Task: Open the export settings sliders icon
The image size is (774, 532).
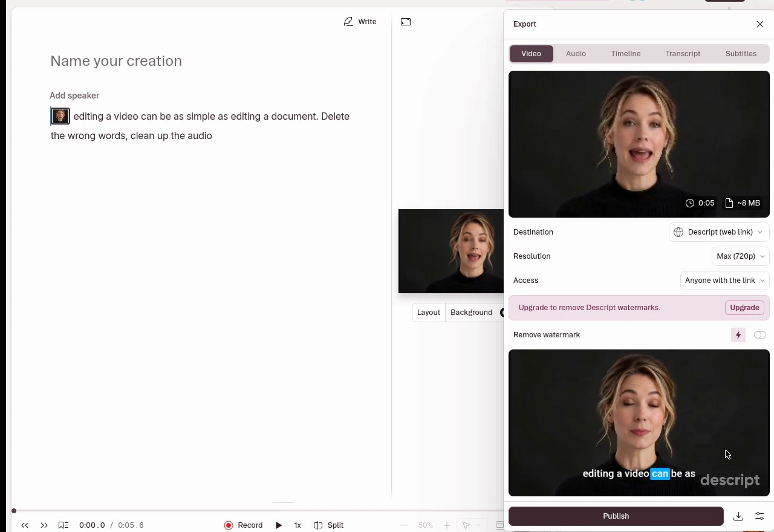Action: point(760,516)
